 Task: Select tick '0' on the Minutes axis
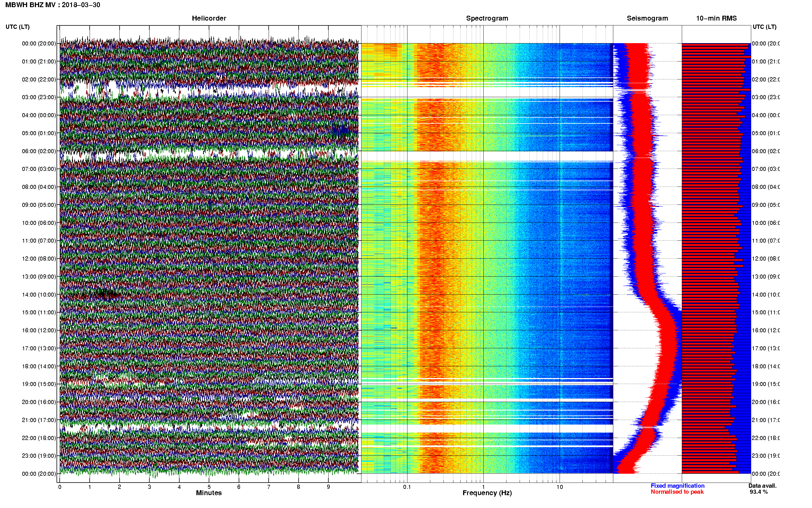coord(60,487)
